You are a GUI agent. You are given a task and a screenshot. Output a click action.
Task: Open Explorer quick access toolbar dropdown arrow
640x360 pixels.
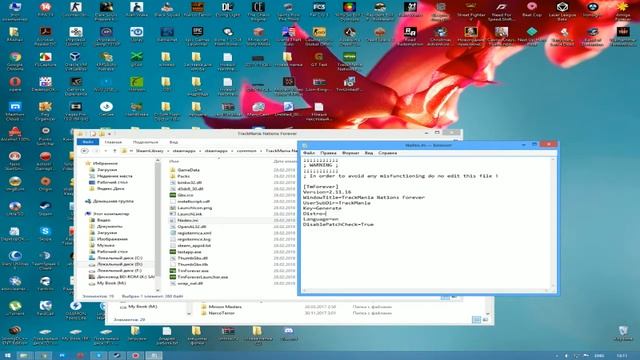click(x=109, y=133)
